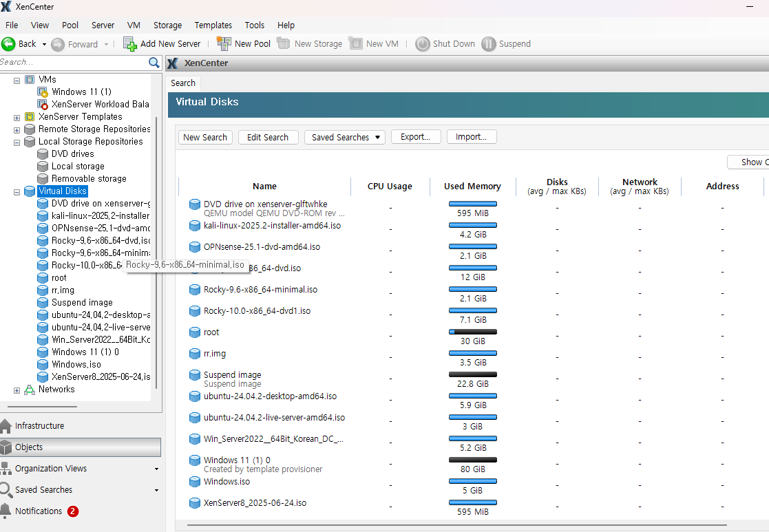769x532 pixels.
Task: Expand the Remote Storage Repositories node
Action: tap(17, 130)
